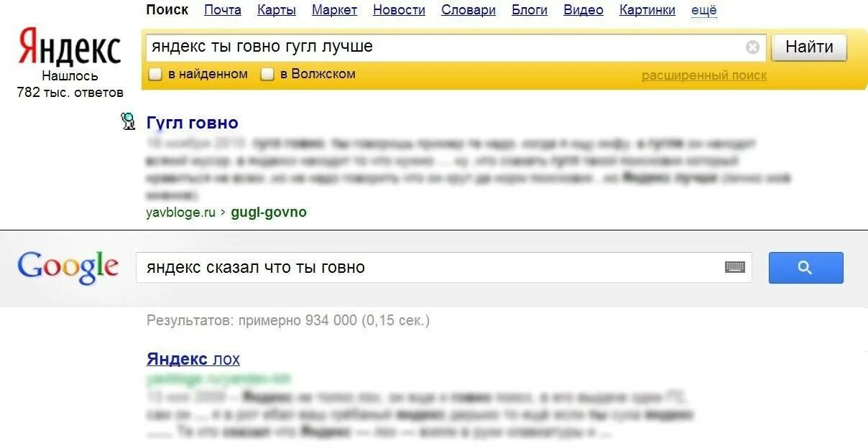Open the Гугл говно search result

coord(193,123)
